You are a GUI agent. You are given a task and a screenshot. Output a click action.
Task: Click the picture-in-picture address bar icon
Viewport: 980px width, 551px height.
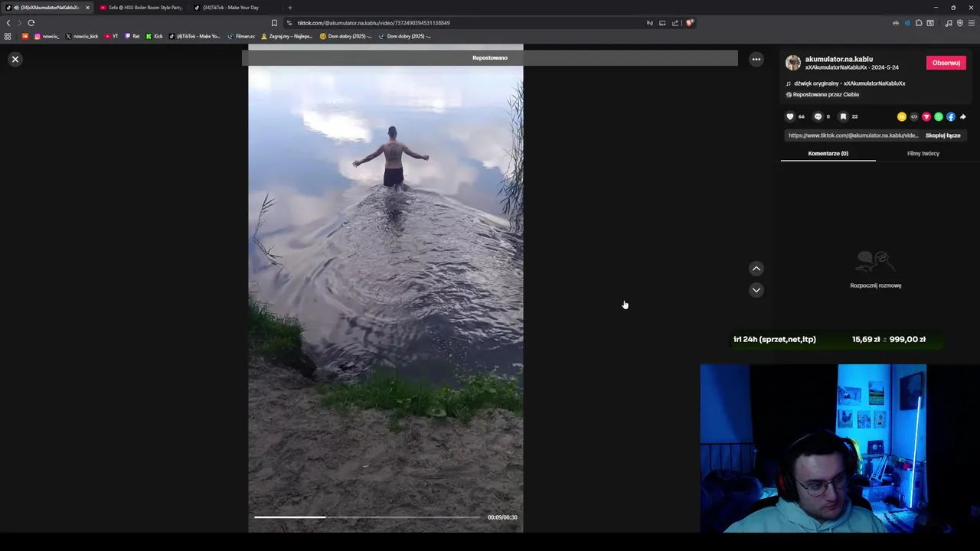(x=662, y=23)
